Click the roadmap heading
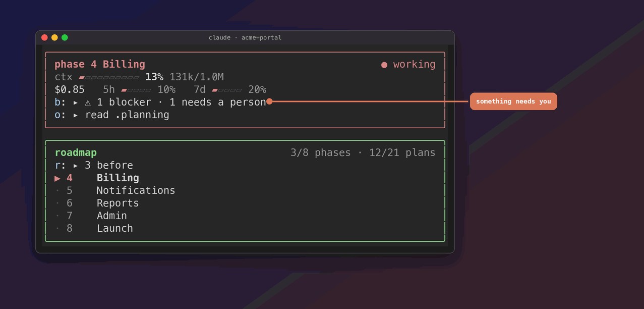644x309 pixels. coord(76,152)
